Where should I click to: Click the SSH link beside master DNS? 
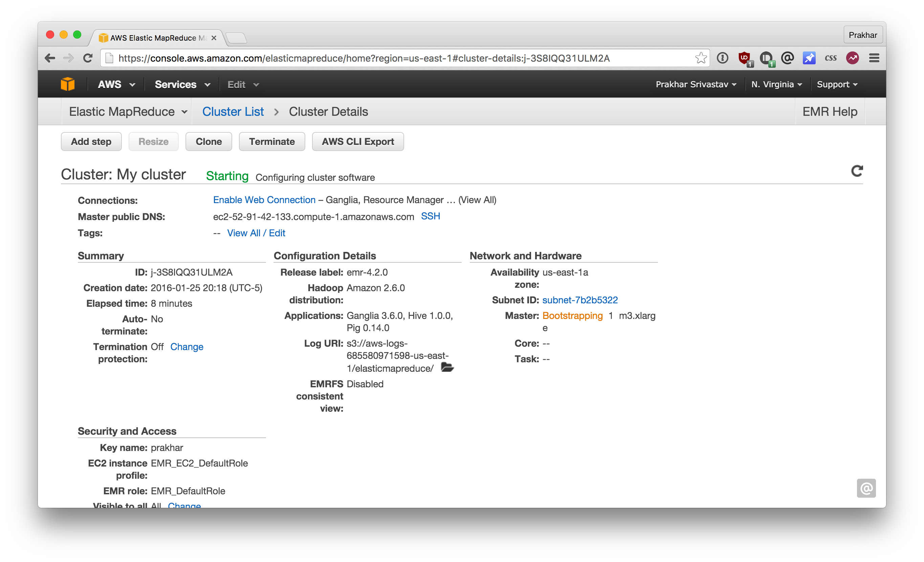[x=430, y=216]
